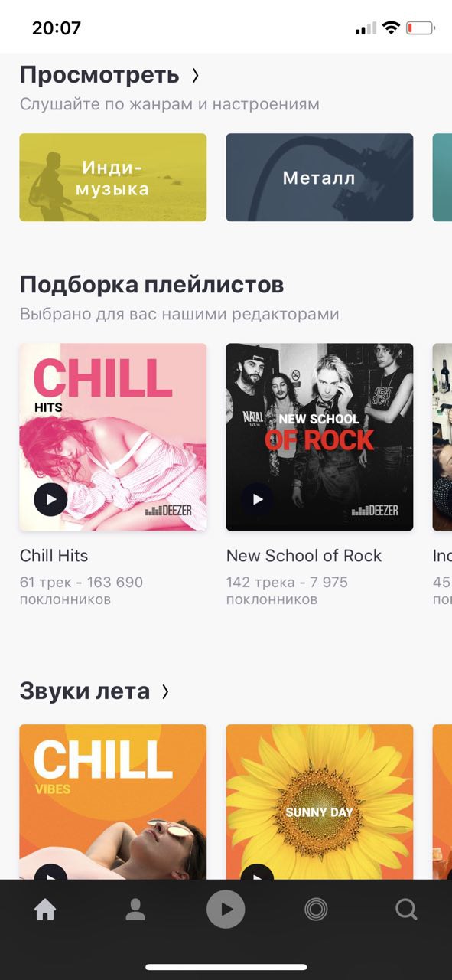Open the Flow circle icon tab
Image resolution: width=452 pixels, height=980 pixels.
pos(315,910)
